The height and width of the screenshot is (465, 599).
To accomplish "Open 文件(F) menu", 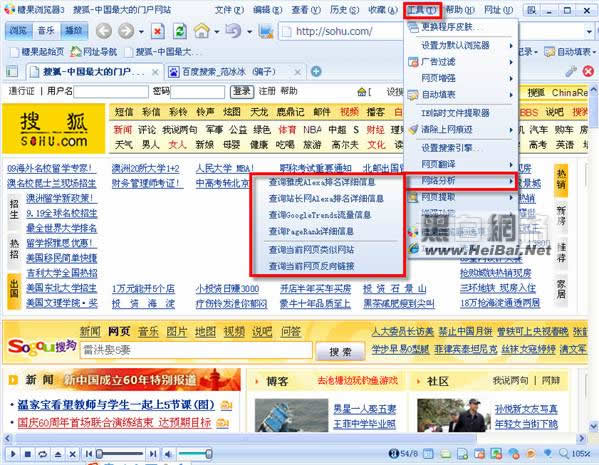I will [229, 10].
